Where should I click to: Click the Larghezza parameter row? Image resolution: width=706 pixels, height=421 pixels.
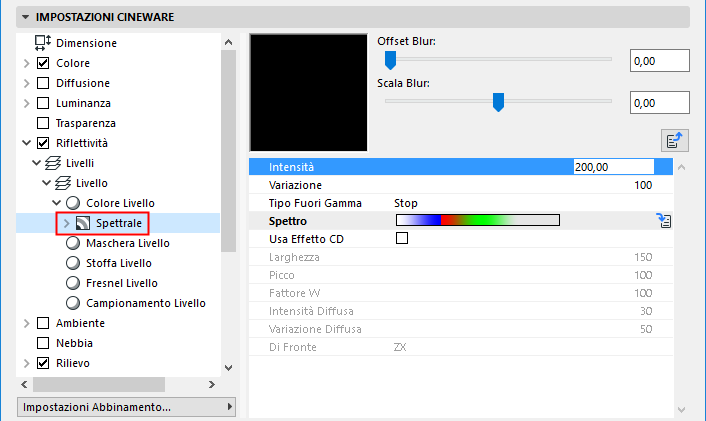[461, 257]
